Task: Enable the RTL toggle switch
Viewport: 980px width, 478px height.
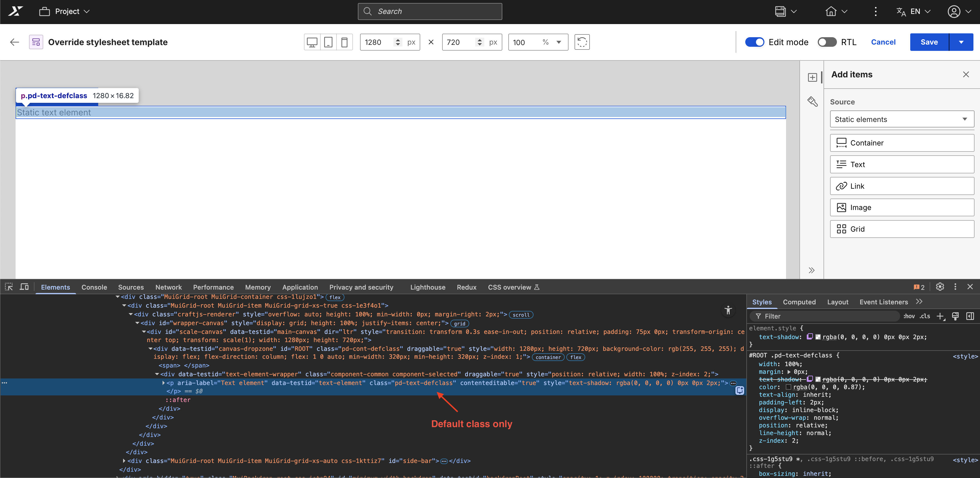Action: [x=827, y=42]
